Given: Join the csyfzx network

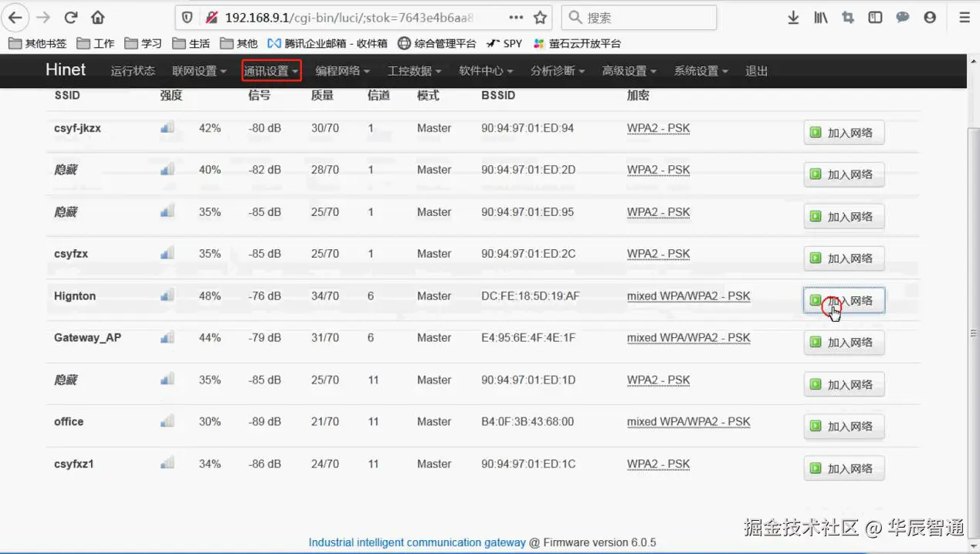Looking at the screenshot, I should tap(844, 258).
